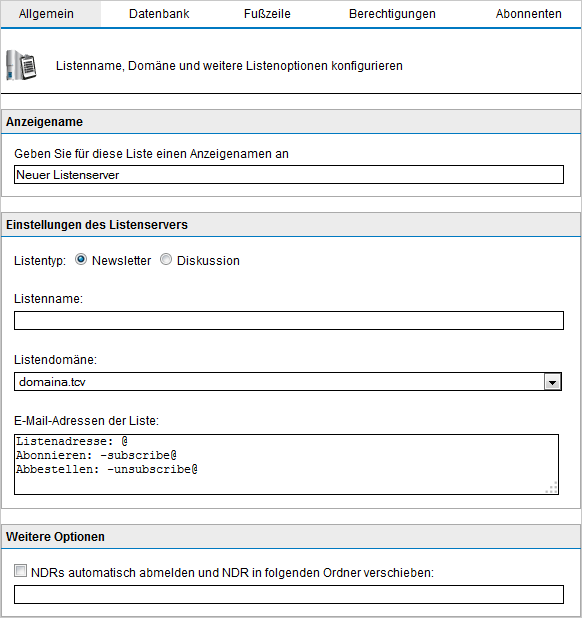The image size is (582, 618).
Task: Click the E-Mail-Adressen der Liste text area
Action: point(286,464)
